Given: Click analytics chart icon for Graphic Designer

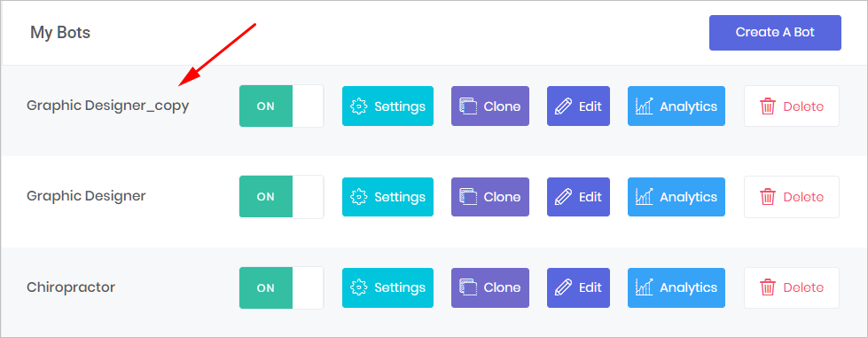Looking at the screenshot, I should coord(644,197).
